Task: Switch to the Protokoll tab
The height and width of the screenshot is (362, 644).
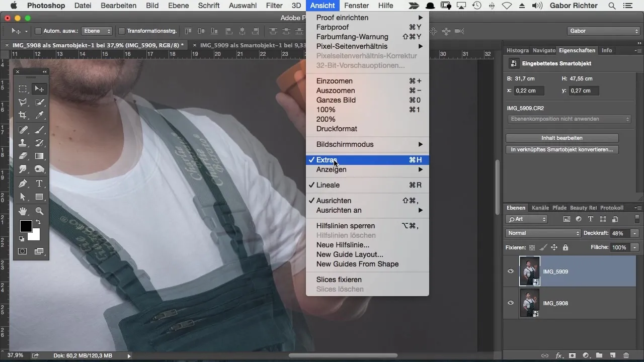Action: click(x=612, y=208)
